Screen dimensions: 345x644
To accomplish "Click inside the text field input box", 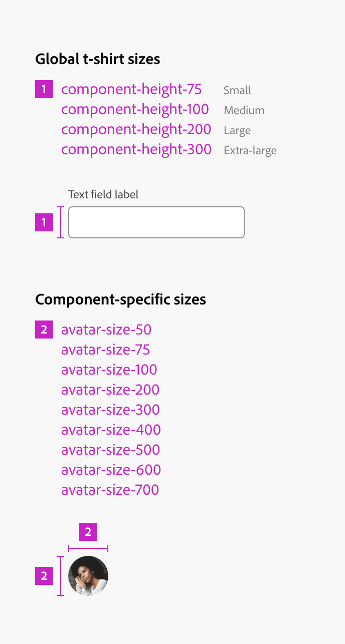I will point(156,222).
